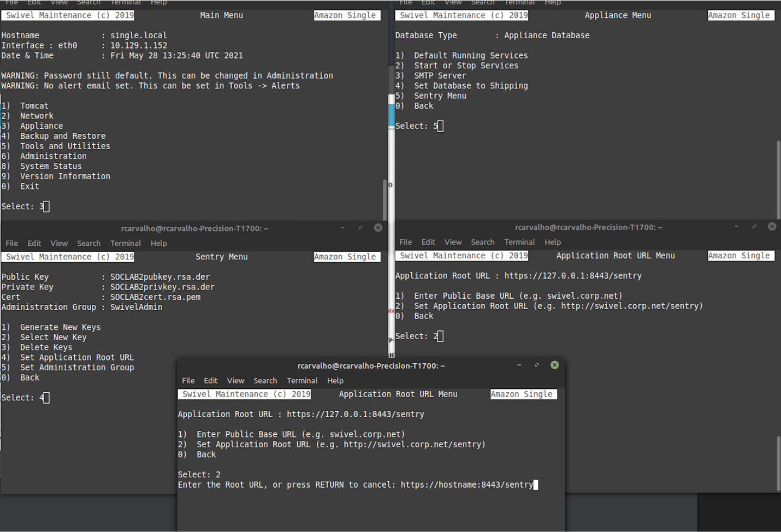The image size is (781, 532).
Task: Click 'SOCLAB2pubkey.rsa.der' public key value
Action: (160, 277)
